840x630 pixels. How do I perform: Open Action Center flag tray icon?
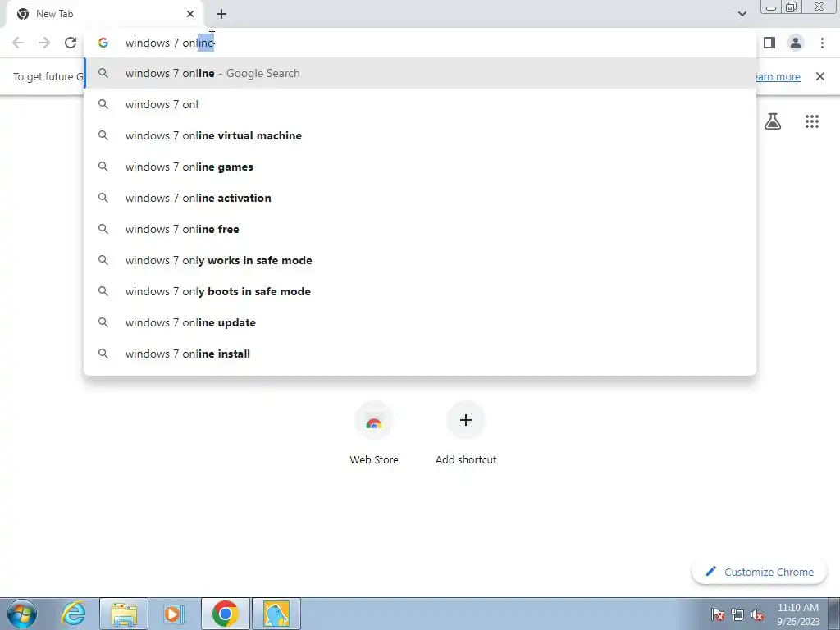tap(718, 614)
